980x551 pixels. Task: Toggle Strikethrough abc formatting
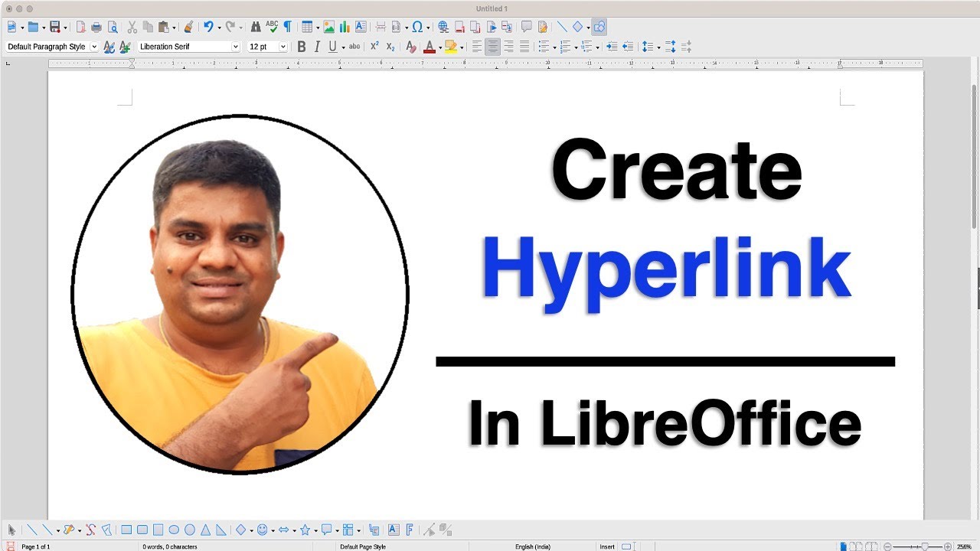(x=354, y=47)
